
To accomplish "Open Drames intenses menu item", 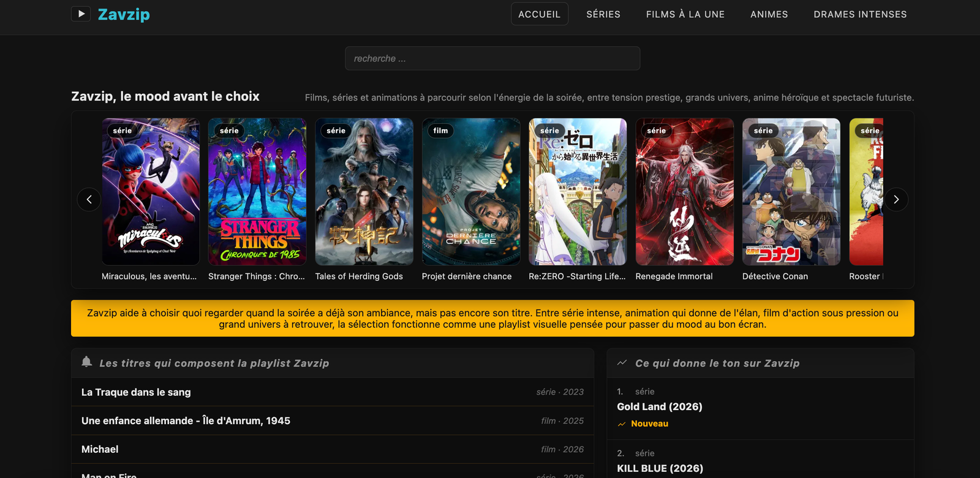I will (861, 14).
